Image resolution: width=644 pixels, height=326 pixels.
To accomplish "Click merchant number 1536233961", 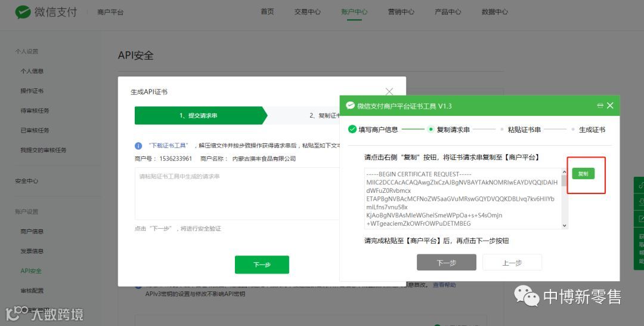I will point(176,159).
